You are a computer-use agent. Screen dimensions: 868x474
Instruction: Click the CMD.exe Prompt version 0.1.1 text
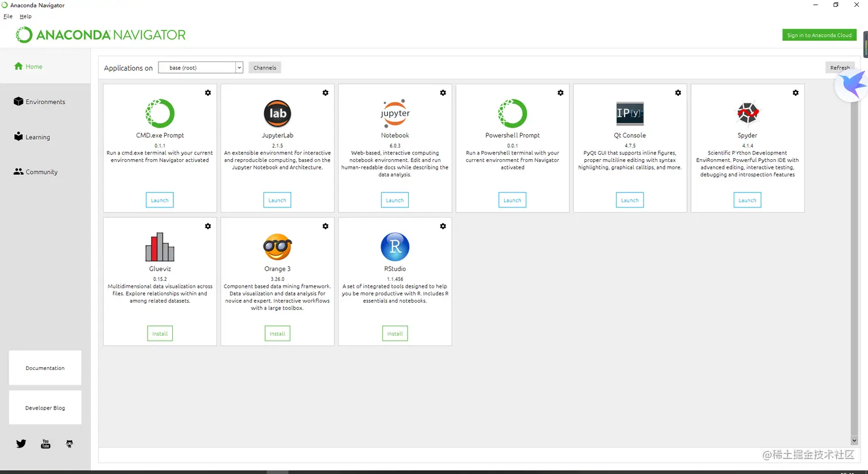click(160, 146)
